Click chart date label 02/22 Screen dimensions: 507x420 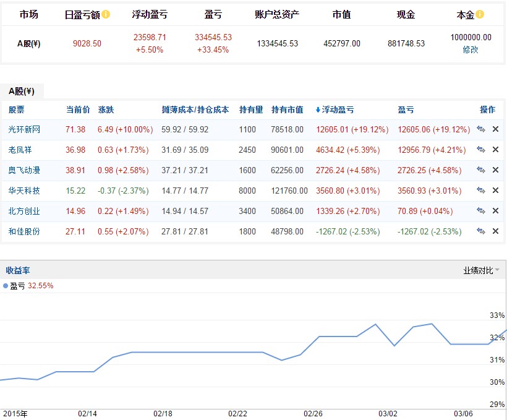click(x=237, y=414)
